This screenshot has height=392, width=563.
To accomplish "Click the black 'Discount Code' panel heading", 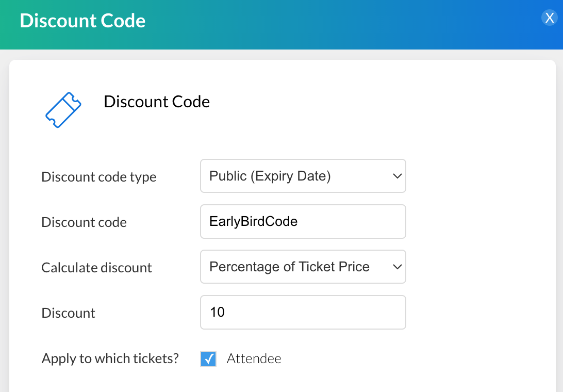I will click(x=157, y=102).
